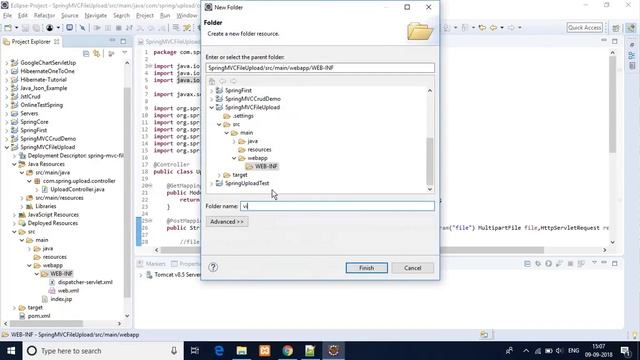Expand SpringMVCCrudDemo in dialog tree
The width and height of the screenshot is (640, 360).
click(212, 99)
